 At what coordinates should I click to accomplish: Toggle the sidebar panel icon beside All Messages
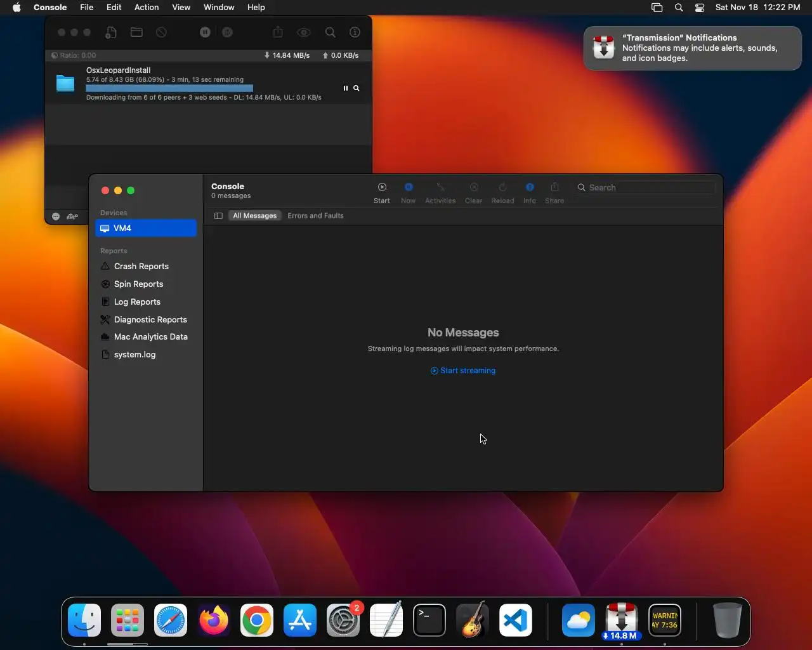tap(218, 216)
